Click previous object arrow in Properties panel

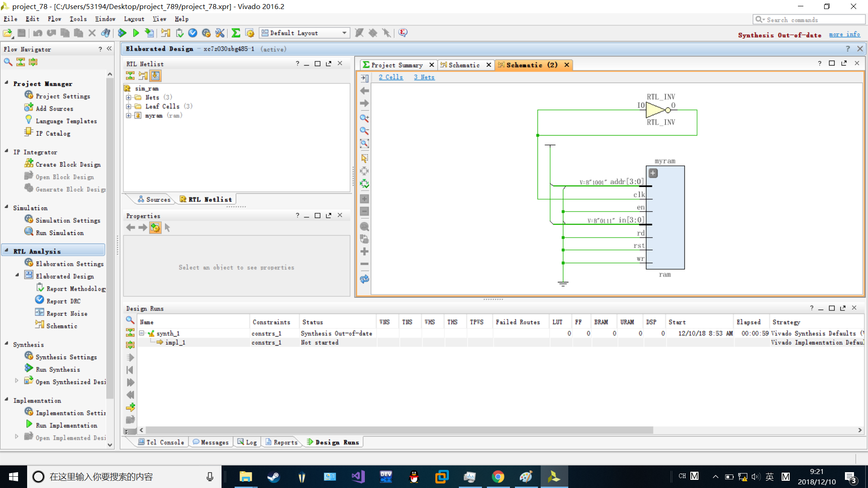click(x=131, y=228)
